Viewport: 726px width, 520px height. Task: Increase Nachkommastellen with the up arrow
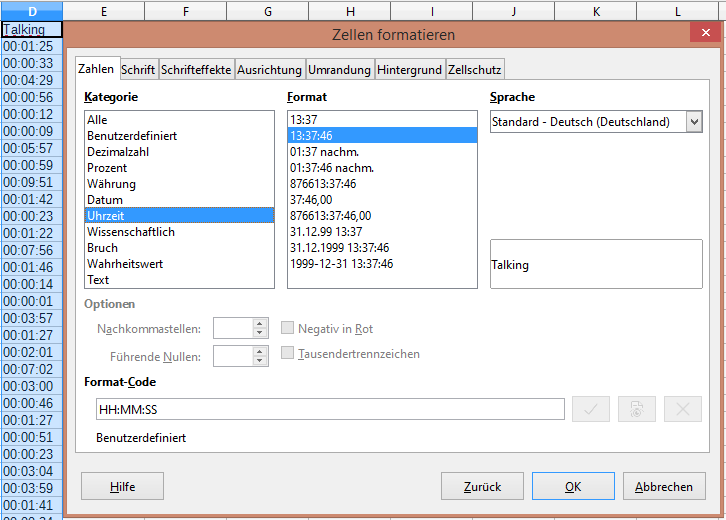(x=261, y=323)
